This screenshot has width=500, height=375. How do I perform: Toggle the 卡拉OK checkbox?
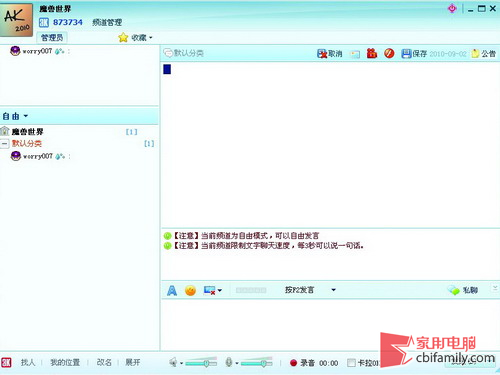click(351, 363)
